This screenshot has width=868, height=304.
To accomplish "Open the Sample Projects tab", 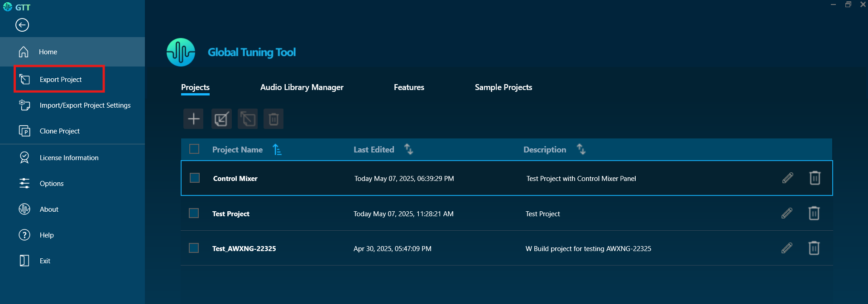I will click(503, 87).
